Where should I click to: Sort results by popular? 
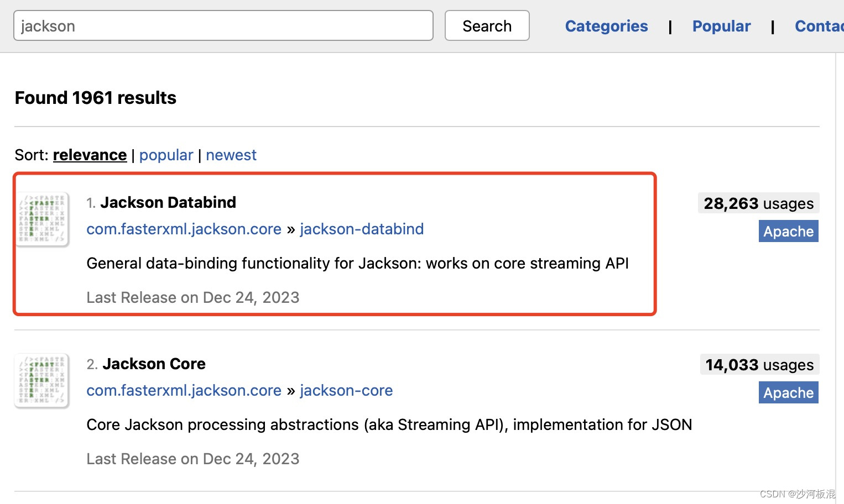pyautogui.click(x=166, y=155)
